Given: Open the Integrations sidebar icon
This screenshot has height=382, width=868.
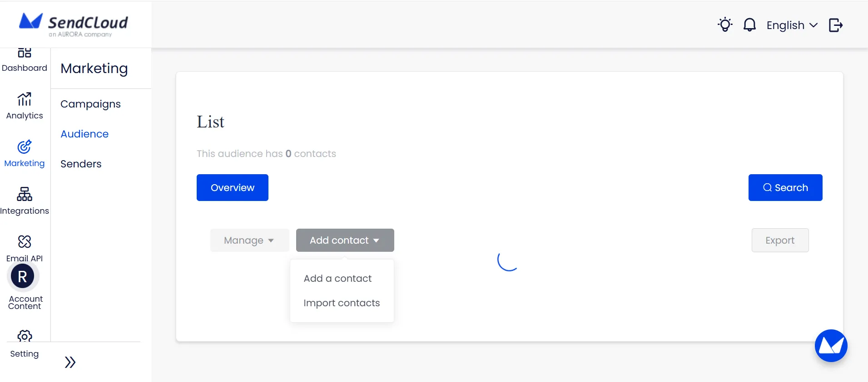Looking at the screenshot, I should point(25,194).
